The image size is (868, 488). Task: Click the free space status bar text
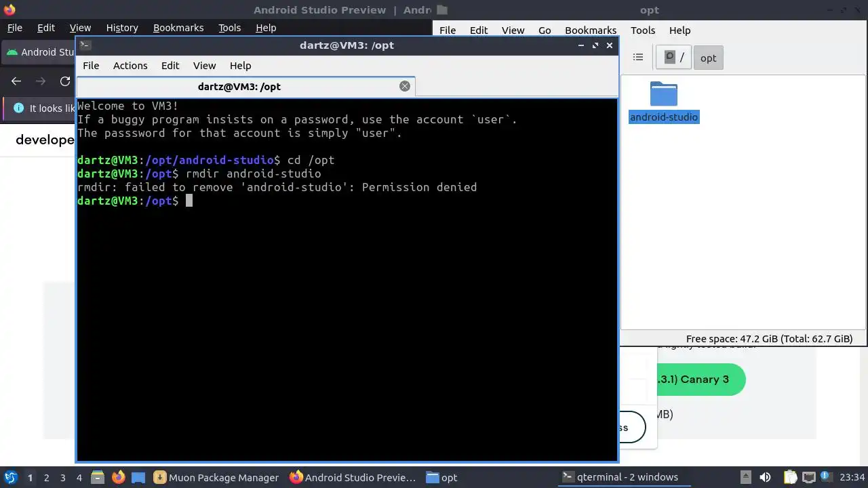tap(769, 339)
